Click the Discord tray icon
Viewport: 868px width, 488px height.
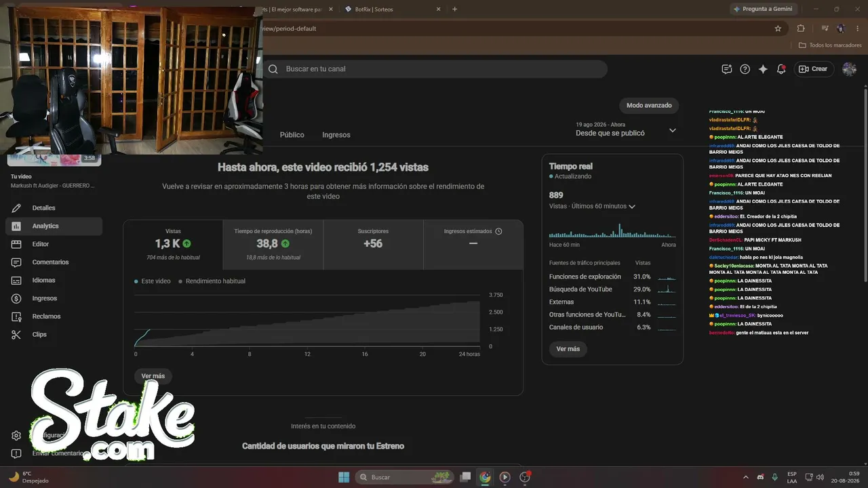(x=760, y=477)
